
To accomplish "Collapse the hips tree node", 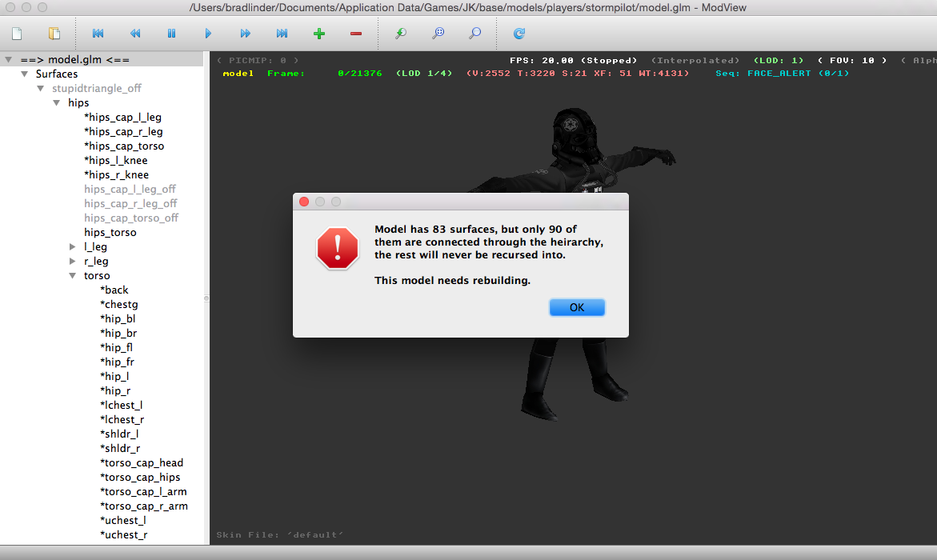I will (x=57, y=102).
